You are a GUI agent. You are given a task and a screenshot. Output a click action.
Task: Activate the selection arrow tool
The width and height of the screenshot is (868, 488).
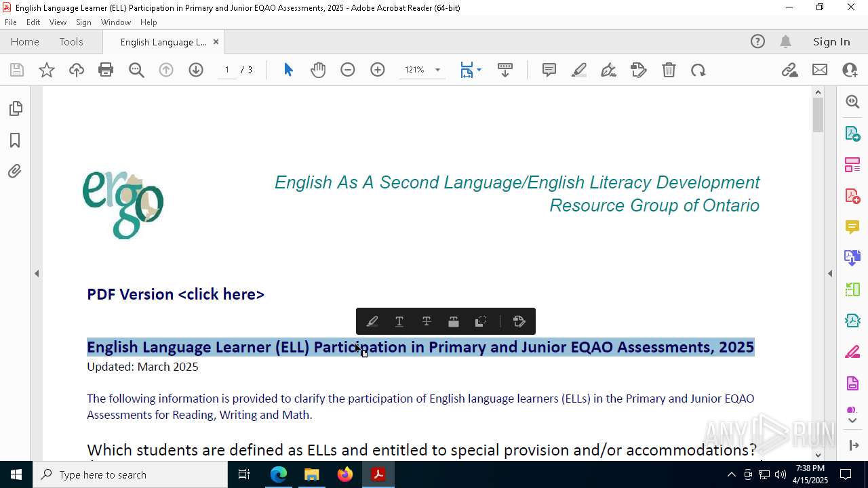(288, 70)
